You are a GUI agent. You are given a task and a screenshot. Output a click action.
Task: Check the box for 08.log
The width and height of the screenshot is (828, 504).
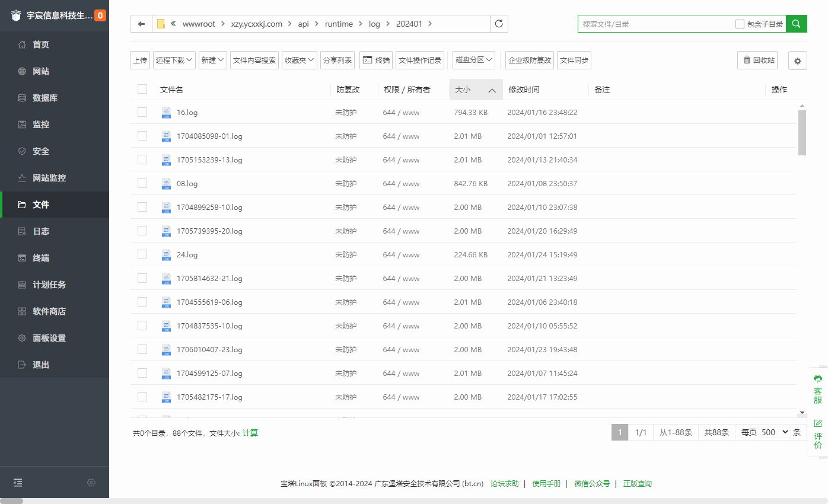tap(142, 183)
